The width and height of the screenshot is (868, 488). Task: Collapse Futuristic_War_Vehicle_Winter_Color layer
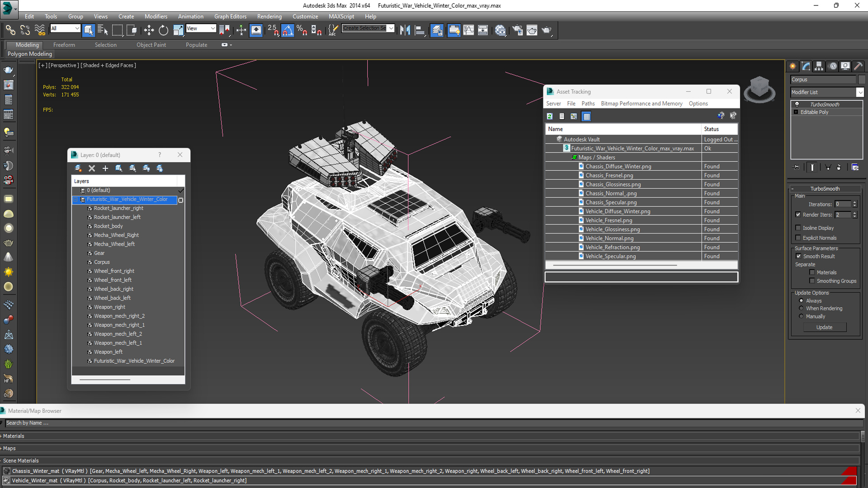click(75, 199)
